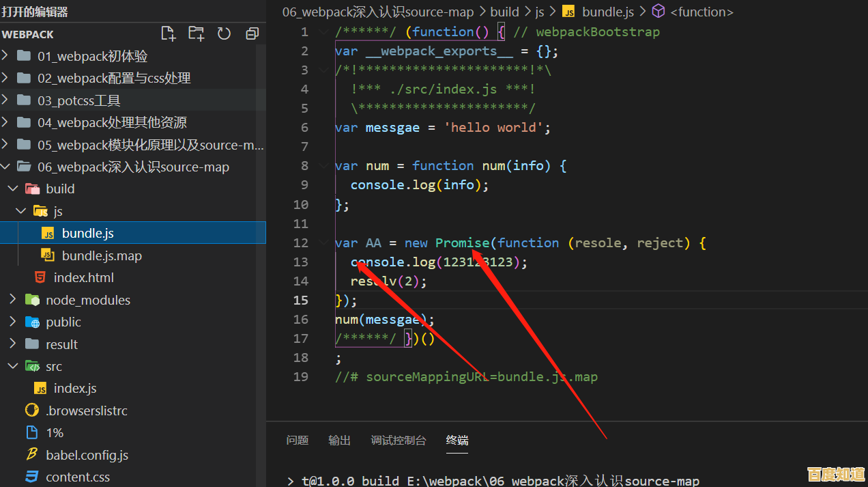Open the 调试控制台 tab
This screenshot has height=487, width=868.
pyautogui.click(x=399, y=441)
